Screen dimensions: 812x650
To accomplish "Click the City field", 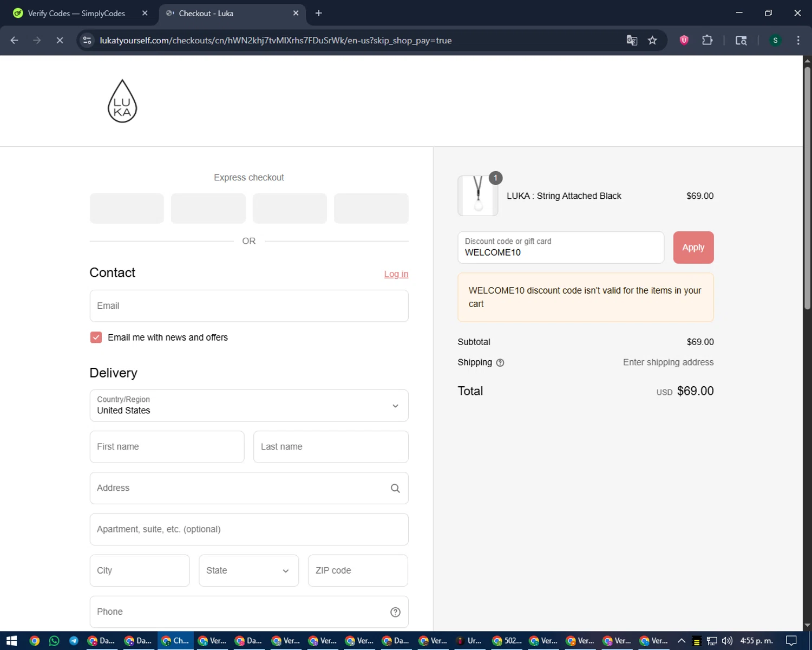I will (140, 570).
